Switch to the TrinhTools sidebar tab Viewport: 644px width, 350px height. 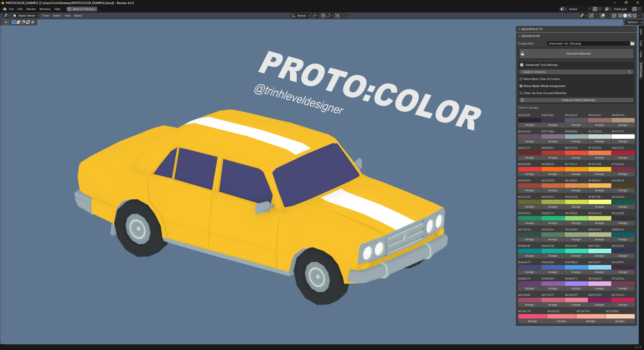641,70
